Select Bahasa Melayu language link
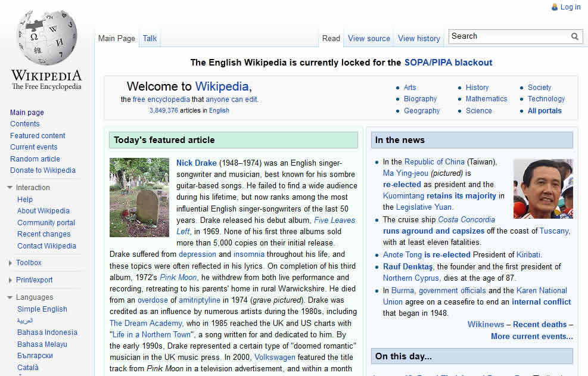This screenshot has width=588, height=376. [42, 344]
